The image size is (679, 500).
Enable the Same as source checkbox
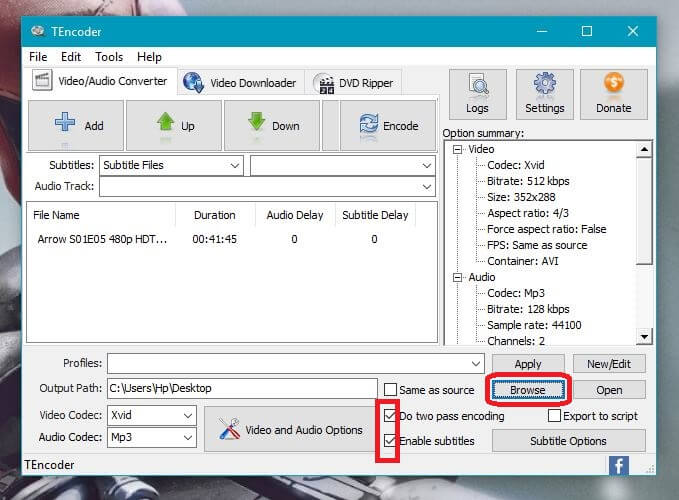click(390, 390)
